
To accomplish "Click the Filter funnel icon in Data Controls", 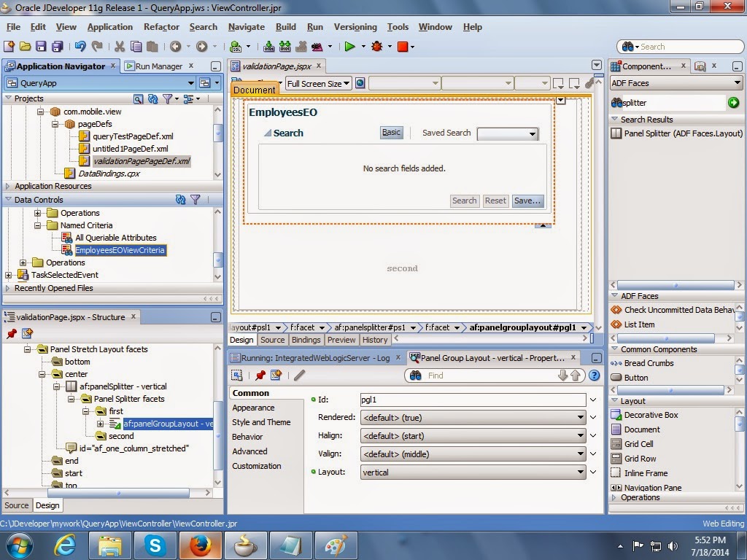I will pyautogui.click(x=196, y=200).
